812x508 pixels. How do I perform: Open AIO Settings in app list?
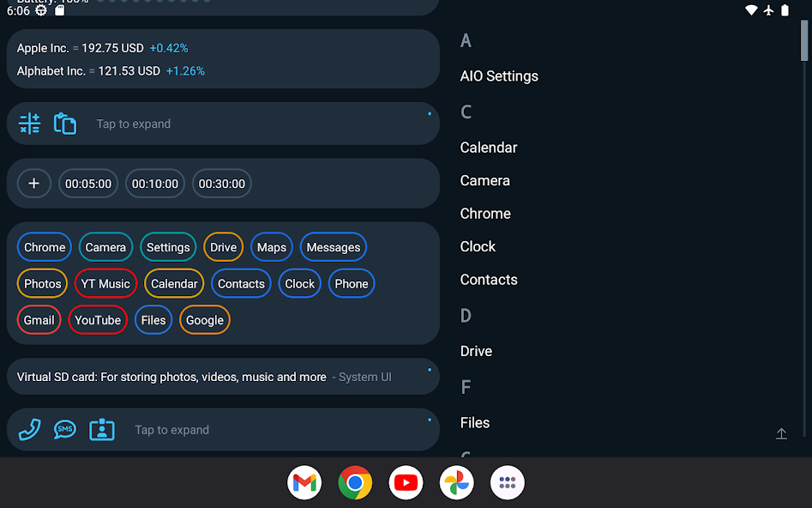point(499,76)
